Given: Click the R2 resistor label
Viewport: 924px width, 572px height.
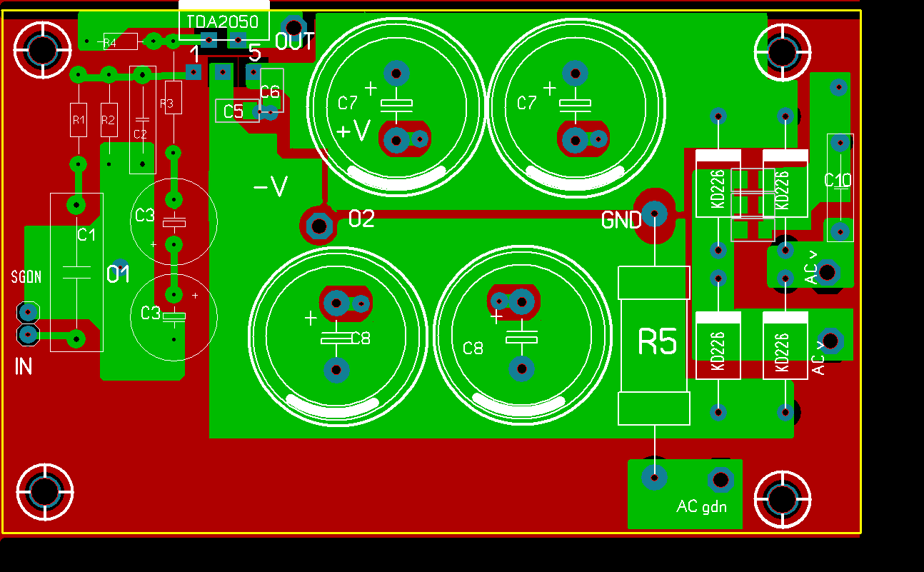Looking at the screenshot, I should click(x=109, y=120).
